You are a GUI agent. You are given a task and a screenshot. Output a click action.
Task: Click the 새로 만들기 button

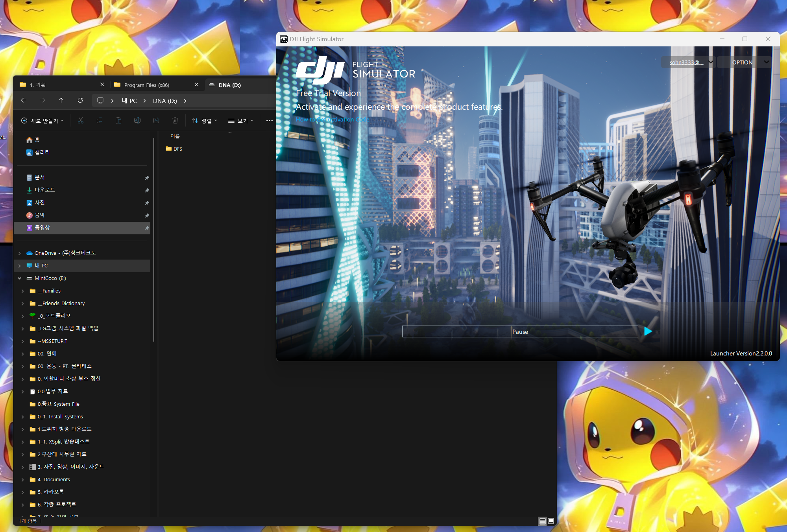pos(42,121)
